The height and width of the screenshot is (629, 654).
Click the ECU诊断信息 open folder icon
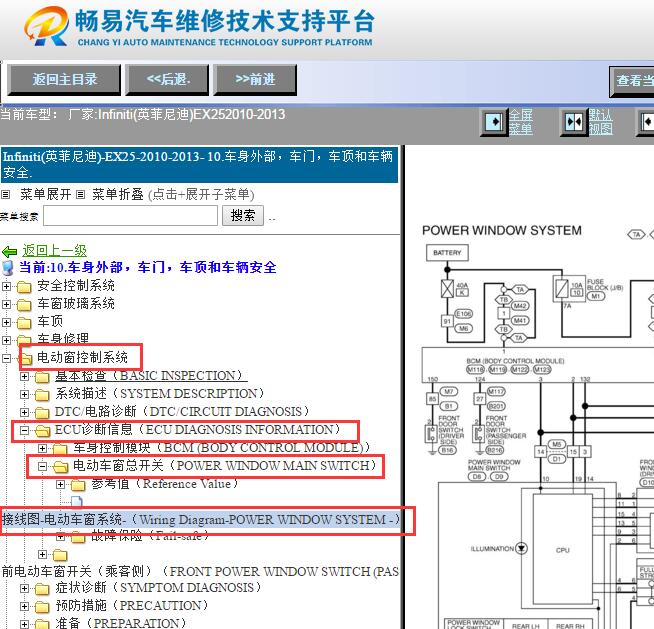(43, 431)
